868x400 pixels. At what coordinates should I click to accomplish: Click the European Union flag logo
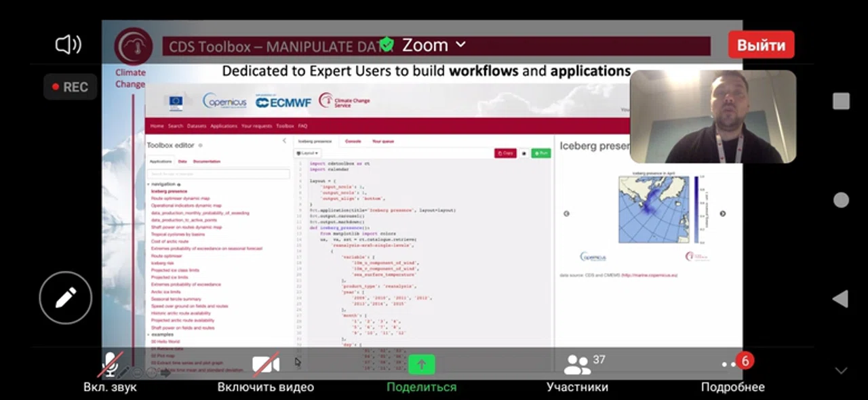[176, 102]
